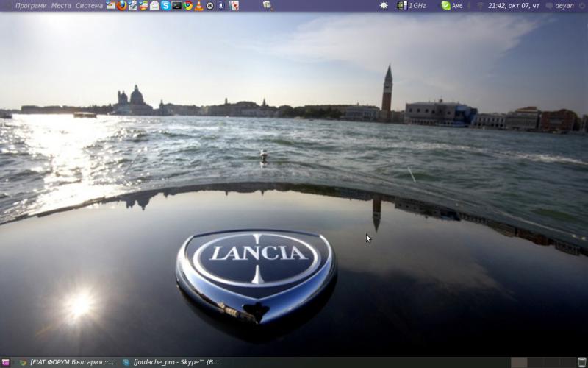The image size is (588, 368).
Task: Launch Firefox from the top panel
Action: 122,5
